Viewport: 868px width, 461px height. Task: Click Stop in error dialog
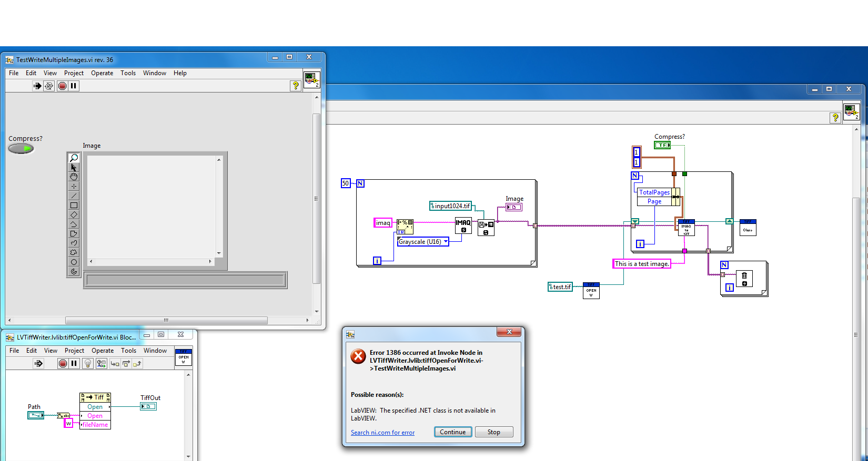point(494,432)
